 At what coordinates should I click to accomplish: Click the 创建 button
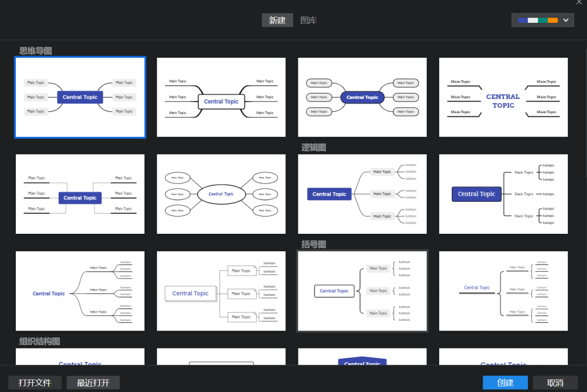pos(505,383)
